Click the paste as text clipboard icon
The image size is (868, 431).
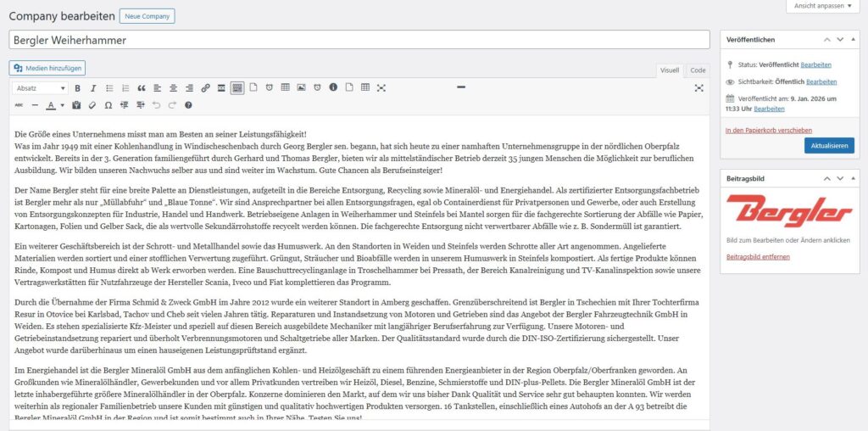76,105
